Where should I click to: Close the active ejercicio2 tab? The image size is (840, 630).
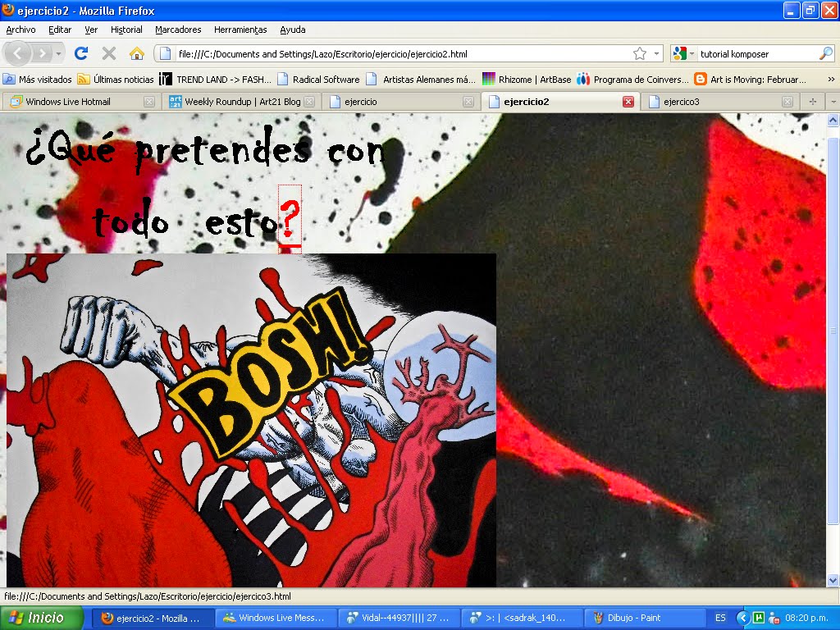pyautogui.click(x=628, y=102)
